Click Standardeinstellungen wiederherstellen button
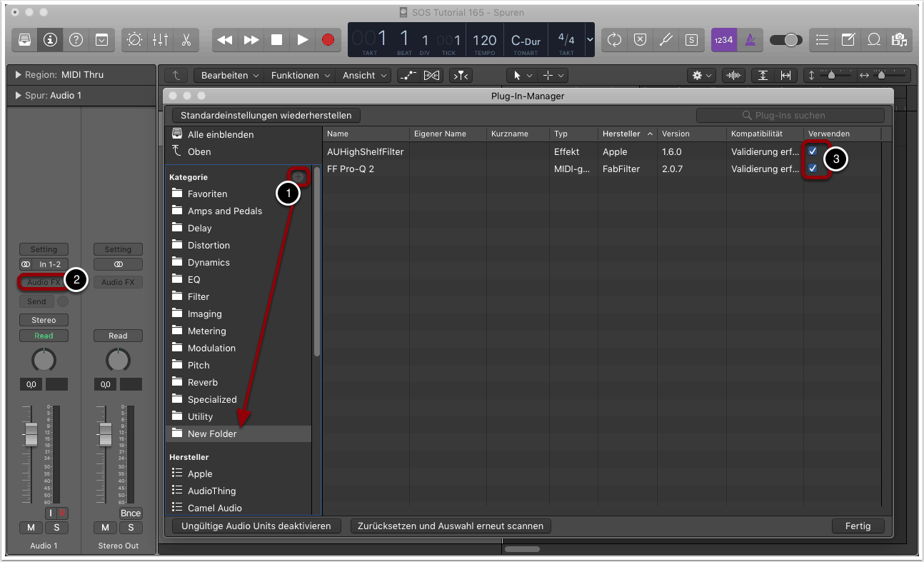The image size is (924, 562). 266,115
